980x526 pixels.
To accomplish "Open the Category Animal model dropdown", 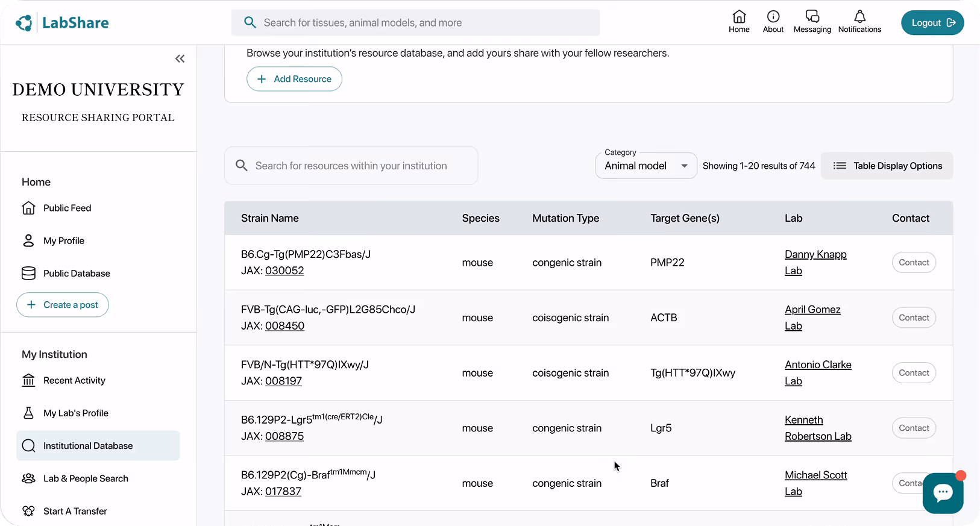I will pos(646,166).
